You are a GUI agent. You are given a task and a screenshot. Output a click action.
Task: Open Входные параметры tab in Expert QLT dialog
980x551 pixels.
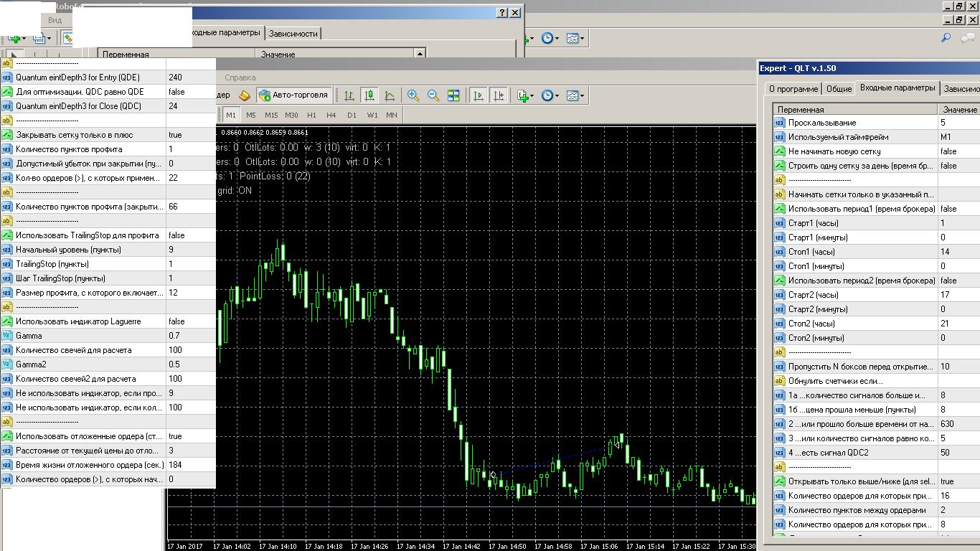tap(897, 88)
